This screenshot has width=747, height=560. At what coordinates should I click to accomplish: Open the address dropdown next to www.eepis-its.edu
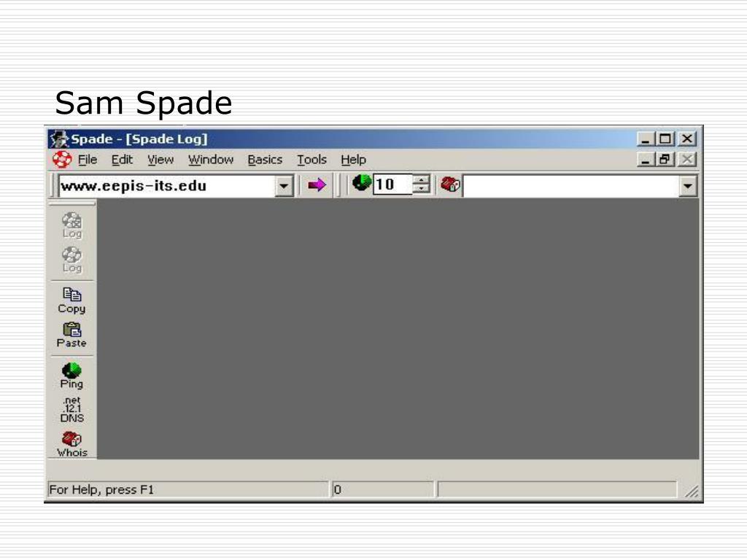pyautogui.click(x=284, y=186)
